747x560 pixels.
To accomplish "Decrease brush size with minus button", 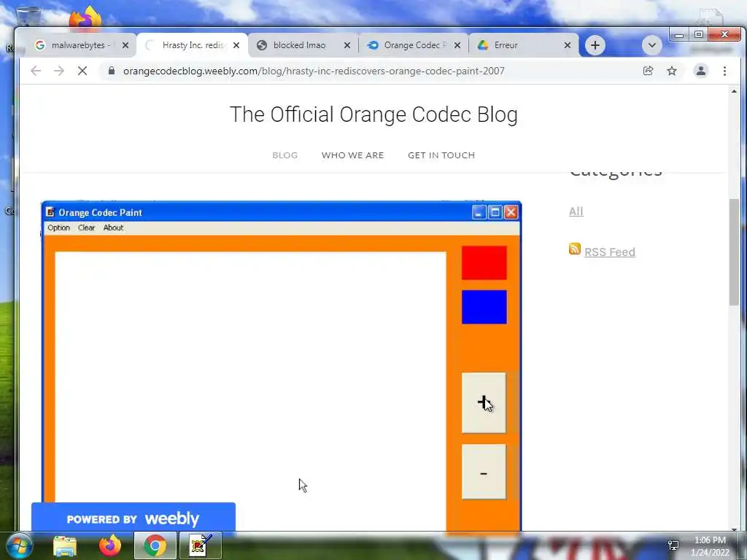I will pos(484,472).
